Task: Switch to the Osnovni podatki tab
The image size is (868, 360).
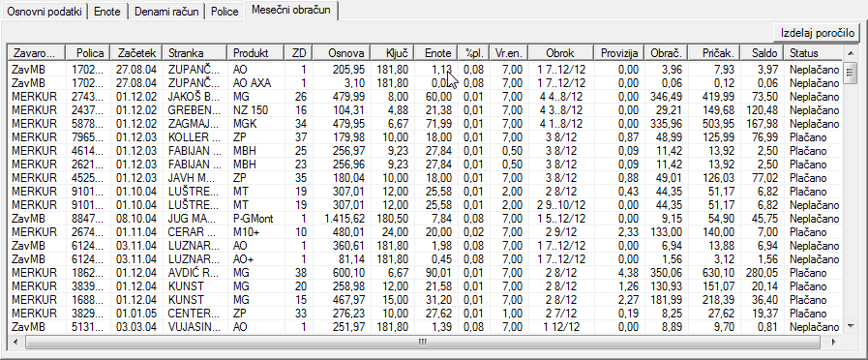Action: click(45, 12)
